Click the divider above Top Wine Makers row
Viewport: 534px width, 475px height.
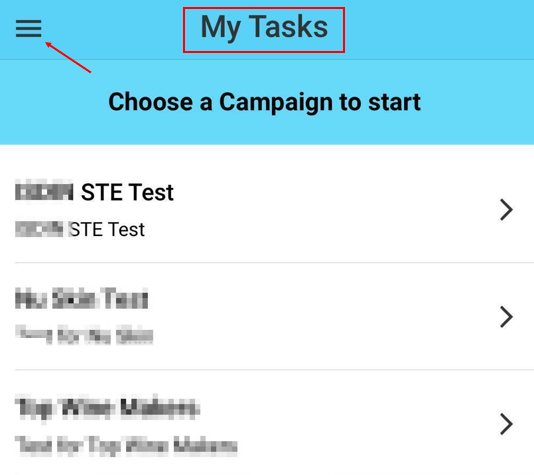[274, 369]
